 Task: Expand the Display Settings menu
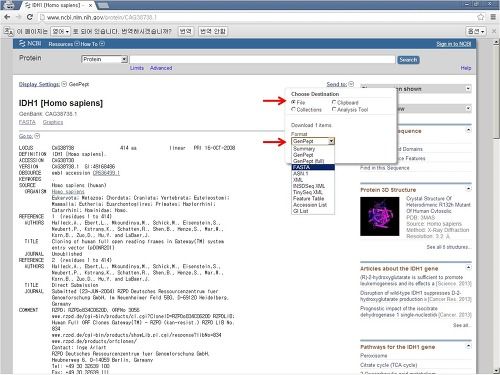(x=43, y=84)
